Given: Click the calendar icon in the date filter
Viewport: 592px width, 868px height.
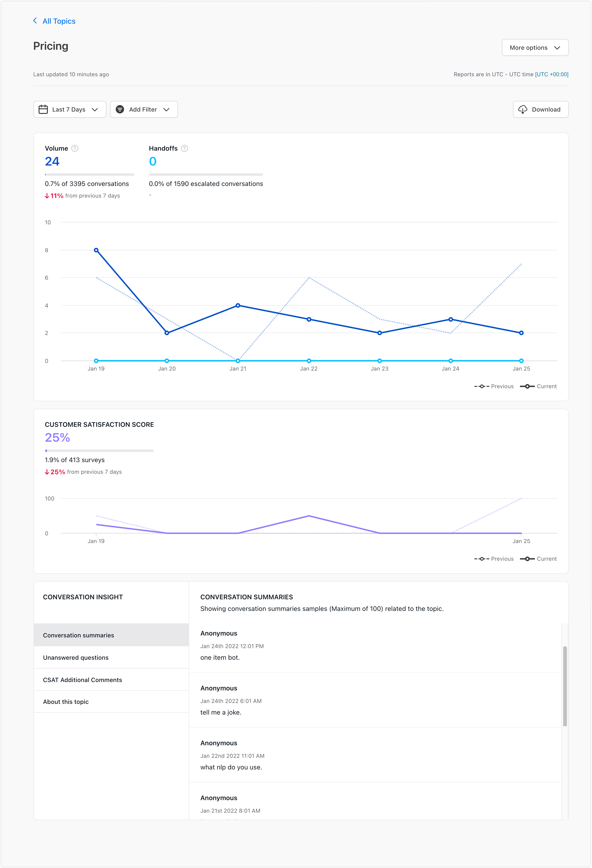Looking at the screenshot, I should coord(43,109).
